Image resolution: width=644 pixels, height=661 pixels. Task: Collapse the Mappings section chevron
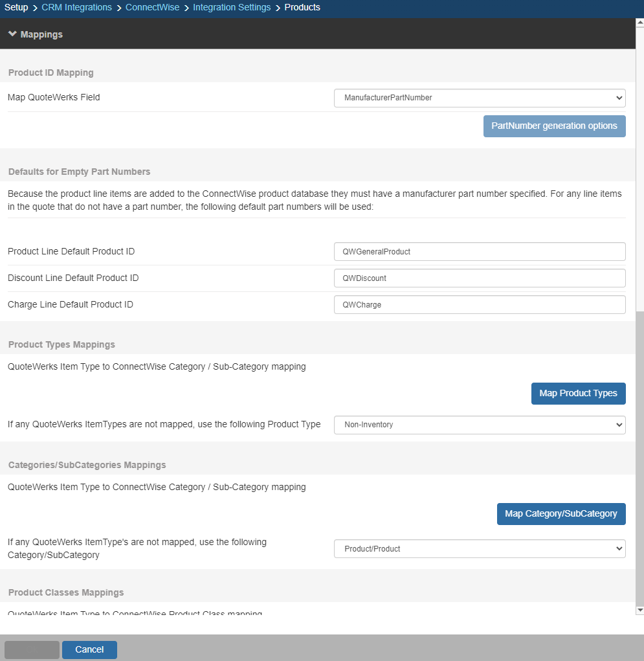(12, 34)
